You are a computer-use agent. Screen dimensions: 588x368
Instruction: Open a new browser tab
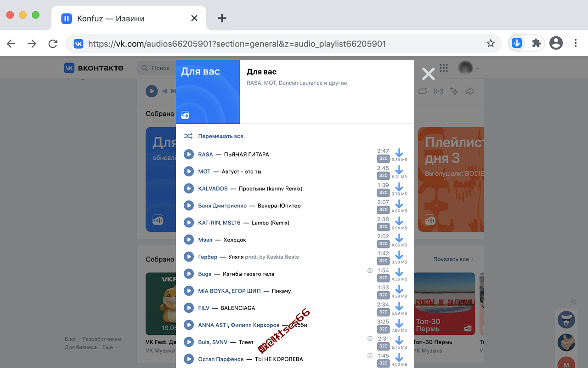[x=222, y=18]
